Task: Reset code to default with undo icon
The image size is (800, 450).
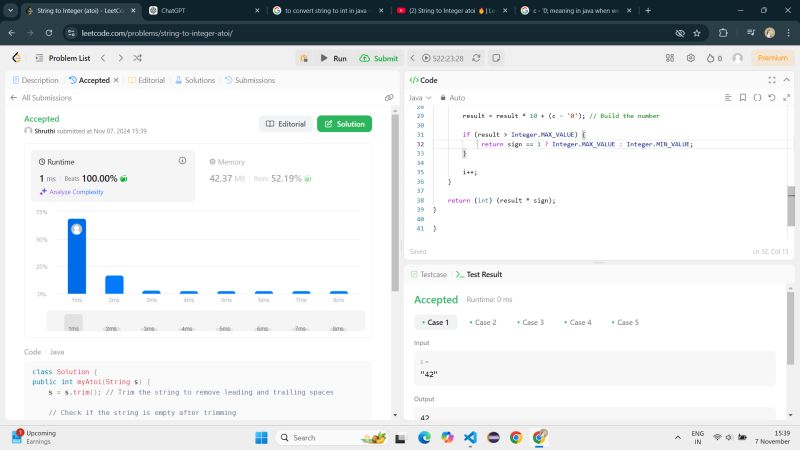Action: tap(772, 97)
